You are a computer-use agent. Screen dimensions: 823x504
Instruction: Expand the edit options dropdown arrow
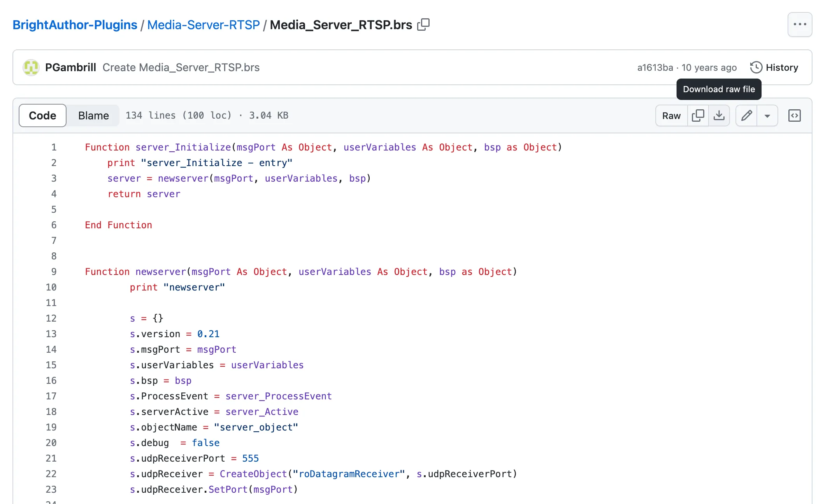[x=767, y=115]
